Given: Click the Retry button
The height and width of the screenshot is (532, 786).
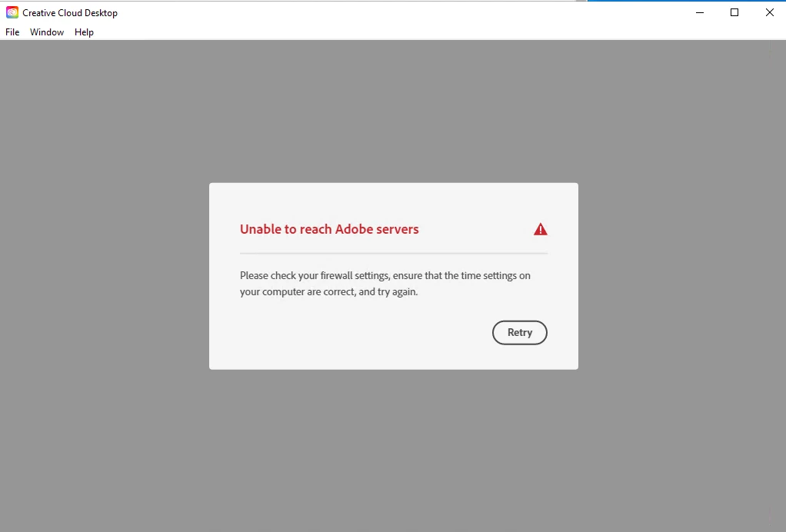Looking at the screenshot, I should [x=519, y=333].
